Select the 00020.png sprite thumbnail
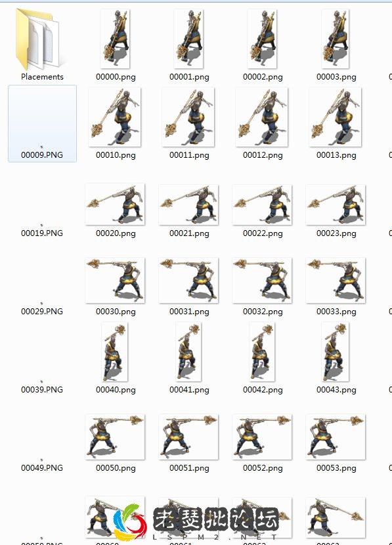392x545 pixels. point(115,204)
